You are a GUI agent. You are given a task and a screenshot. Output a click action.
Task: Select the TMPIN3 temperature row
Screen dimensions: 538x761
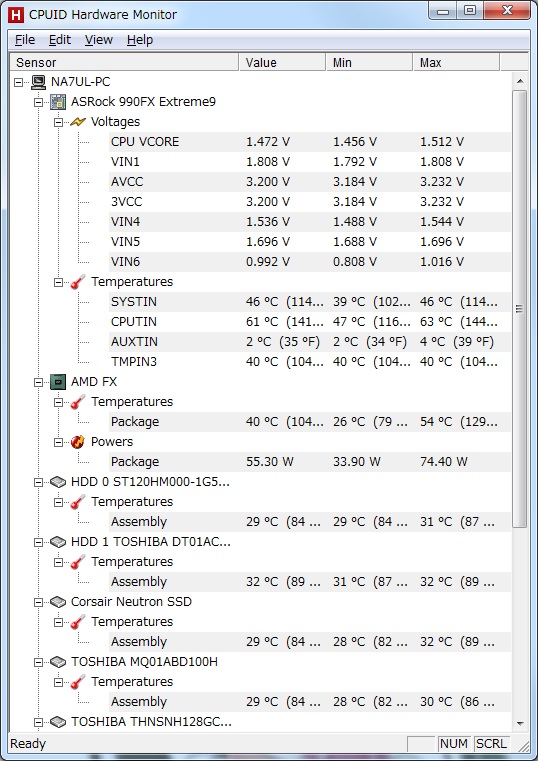click(x=310, y=362)
